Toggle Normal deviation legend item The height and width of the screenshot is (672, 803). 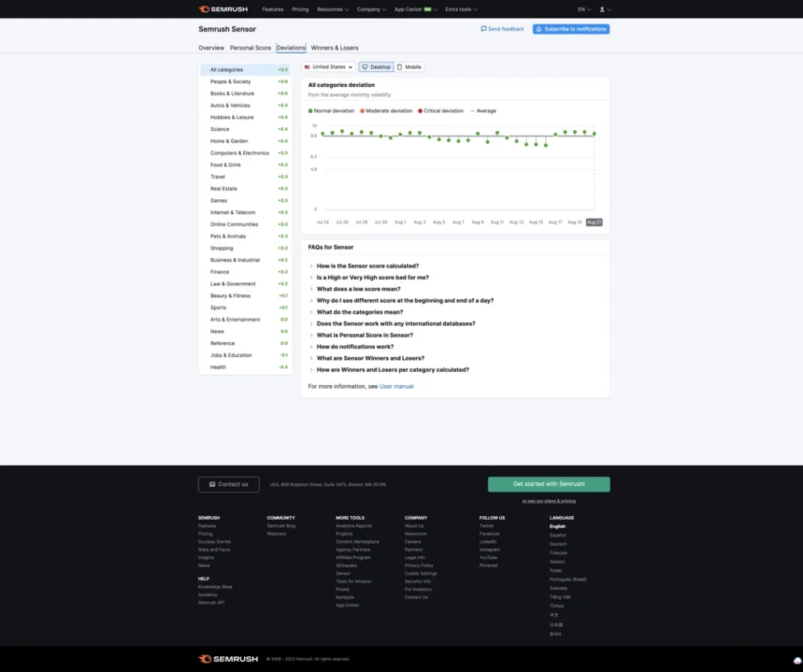pos(332,111)
